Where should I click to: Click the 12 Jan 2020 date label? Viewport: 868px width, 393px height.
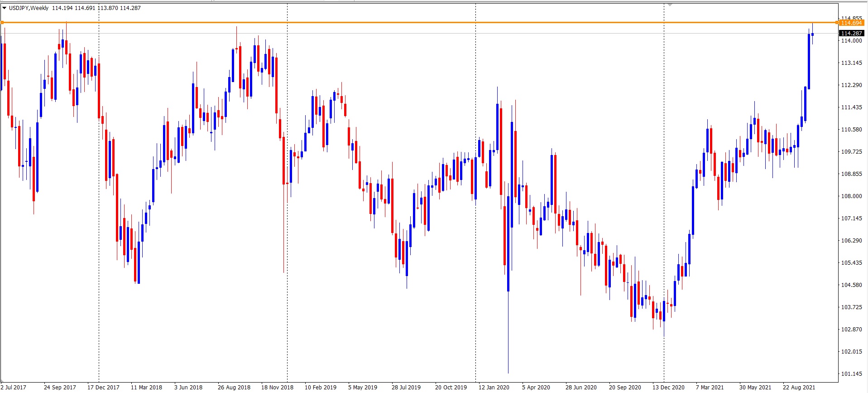click(494, 387)
